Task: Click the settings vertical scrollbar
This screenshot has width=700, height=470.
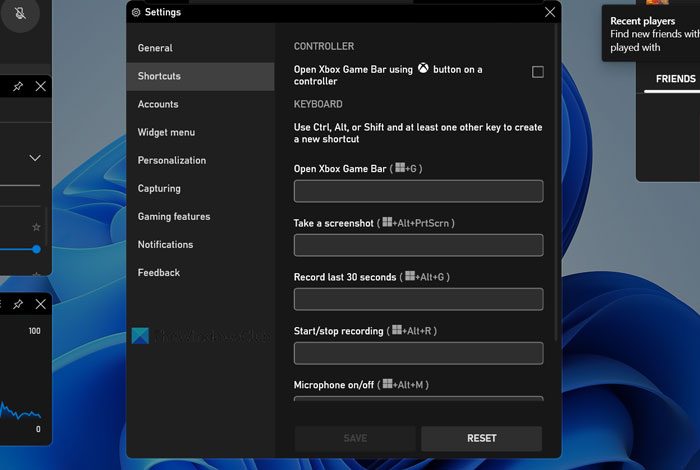Action: [556, 183]
